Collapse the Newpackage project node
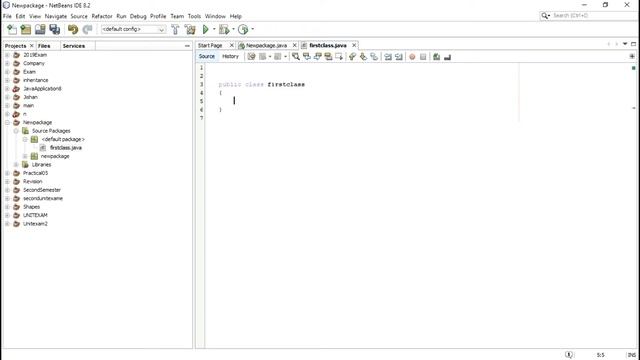The height and width of the screenshot is (360, 640). coord(7,122)
